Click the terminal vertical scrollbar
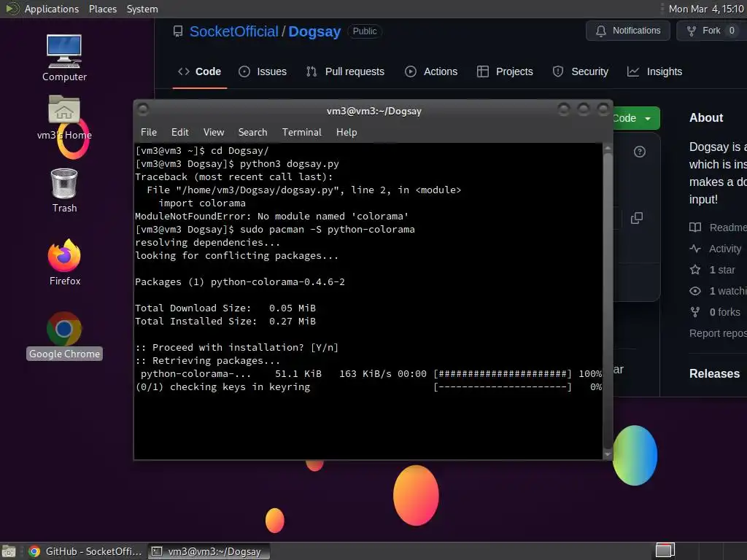747x560 pixels. [x=608, y=300]
